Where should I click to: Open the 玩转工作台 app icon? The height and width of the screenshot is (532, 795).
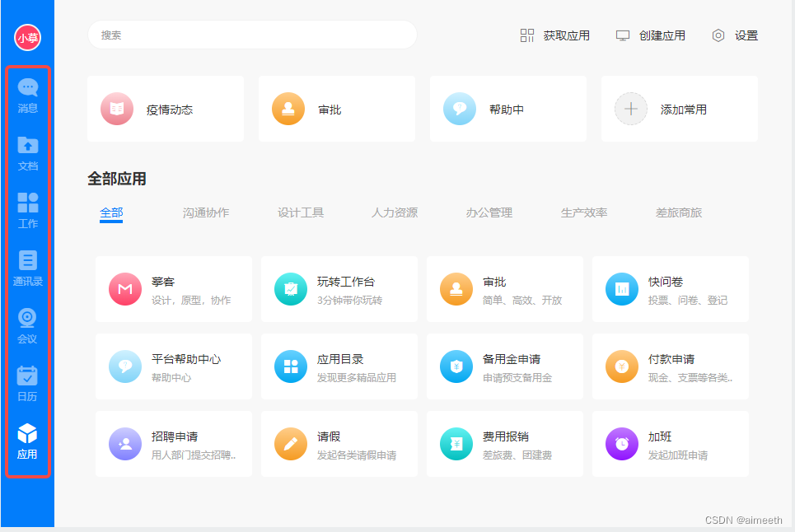[x=291, y=289]
